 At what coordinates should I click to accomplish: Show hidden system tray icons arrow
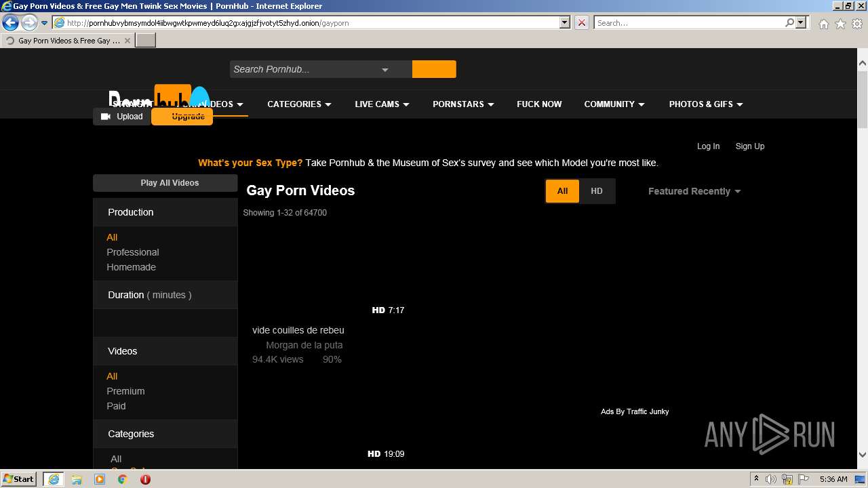pyautogui.click(x=756, y=479)
